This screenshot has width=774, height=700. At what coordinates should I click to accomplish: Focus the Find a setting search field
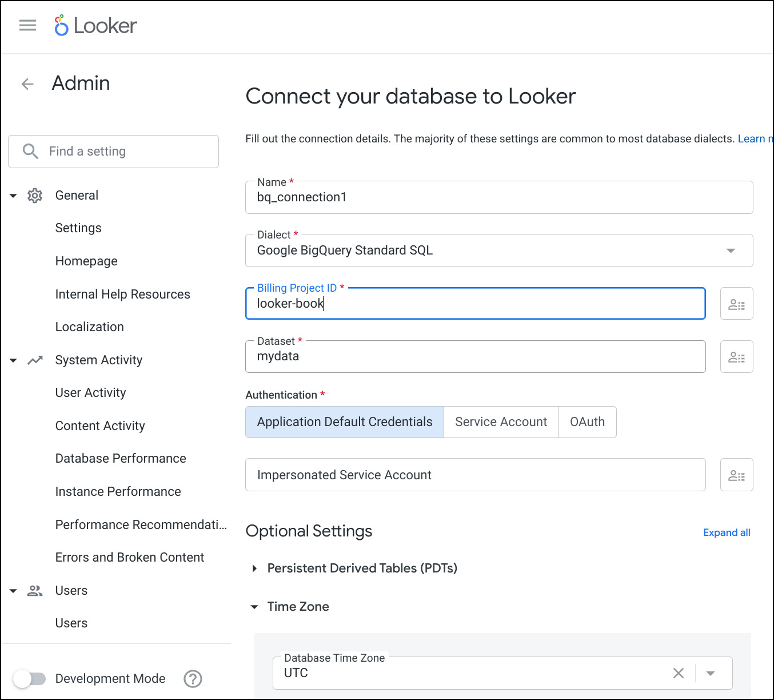click(x=113, y=152)
